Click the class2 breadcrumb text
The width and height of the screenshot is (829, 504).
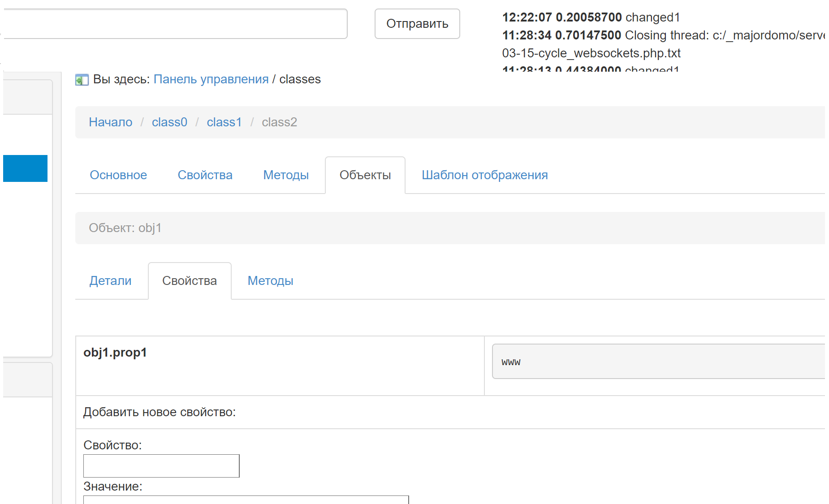tap(280, 122)
